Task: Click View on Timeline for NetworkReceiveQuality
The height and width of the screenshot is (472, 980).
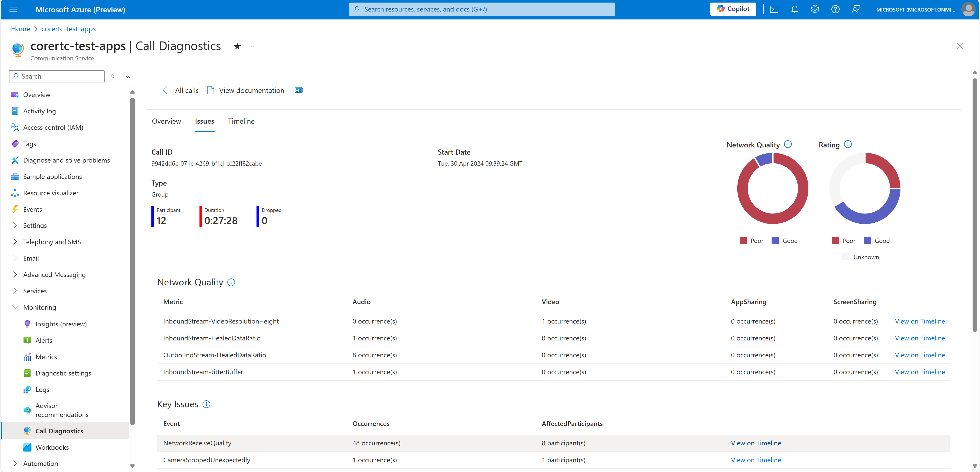Action: (x=756, y=443)
